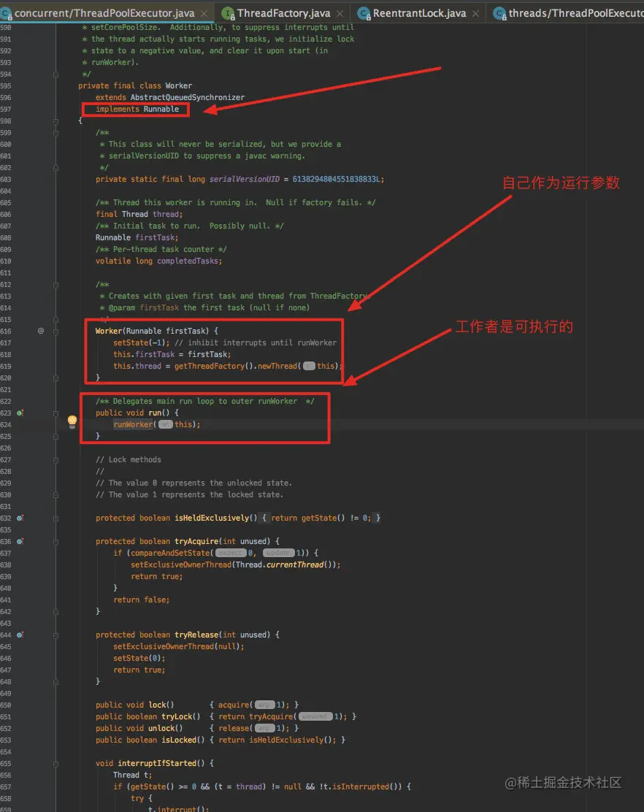Click the 'update' parameter inlay hint

point(278,553)
